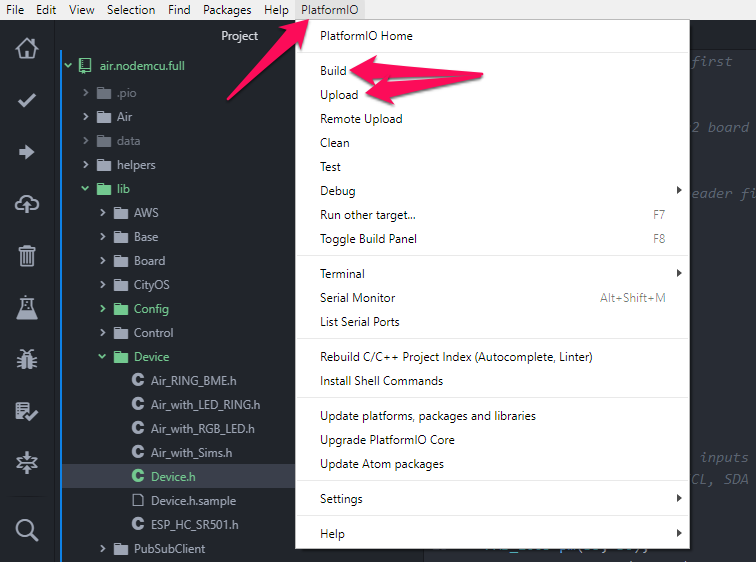Choose Update platforms, packages and libraries
Image resolution: width=756 pixels, height=562 pixels.
pos(492,416)
